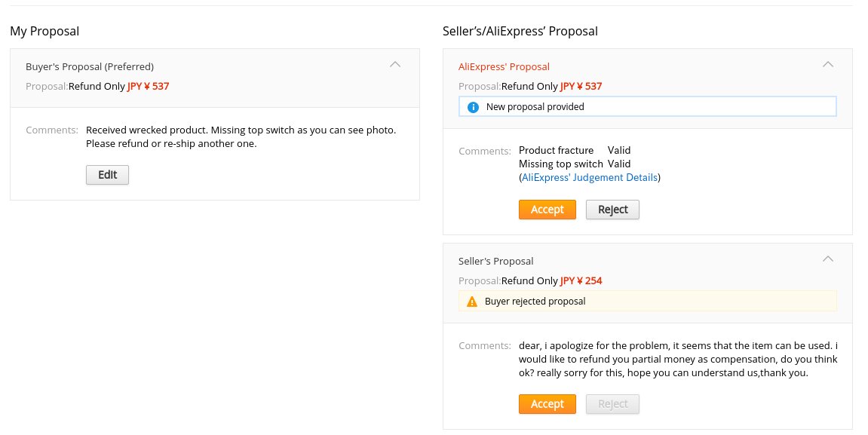Select the Buyer's Proposal (Preferred) heading

coord(90,66)
